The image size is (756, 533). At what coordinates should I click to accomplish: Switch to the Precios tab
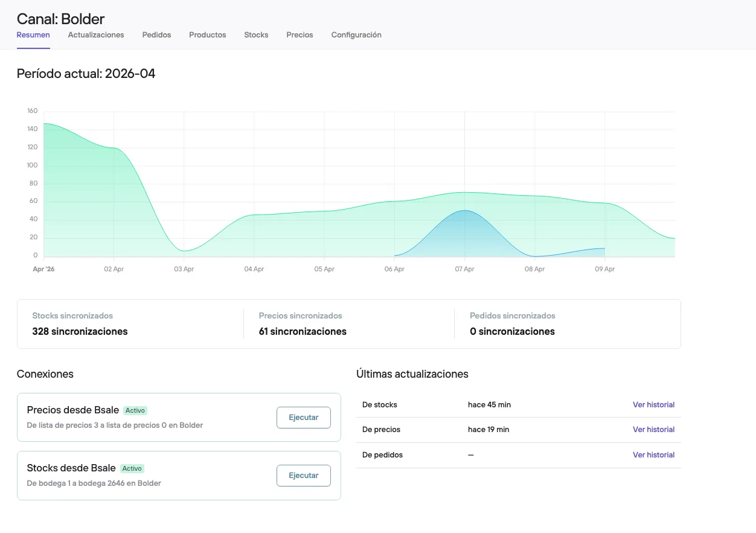point(300,35)
